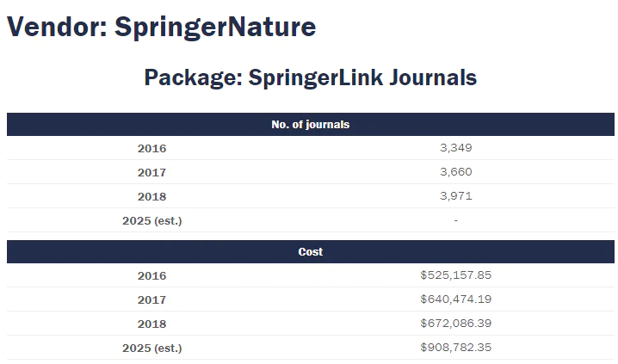Screen dimensions: 618x364
Task: Click the 3,660 journals count value
Action: point(455,172)
